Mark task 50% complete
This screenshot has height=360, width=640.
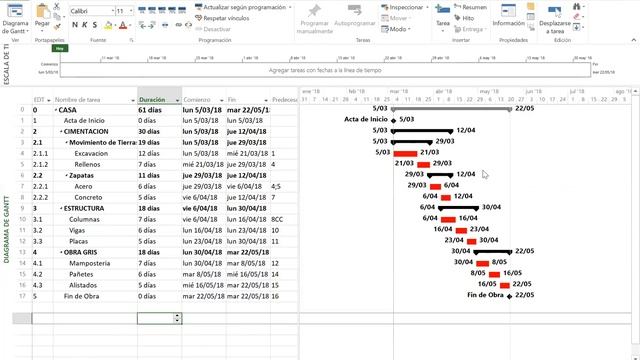pyautogui.click(x=162, y=10)
